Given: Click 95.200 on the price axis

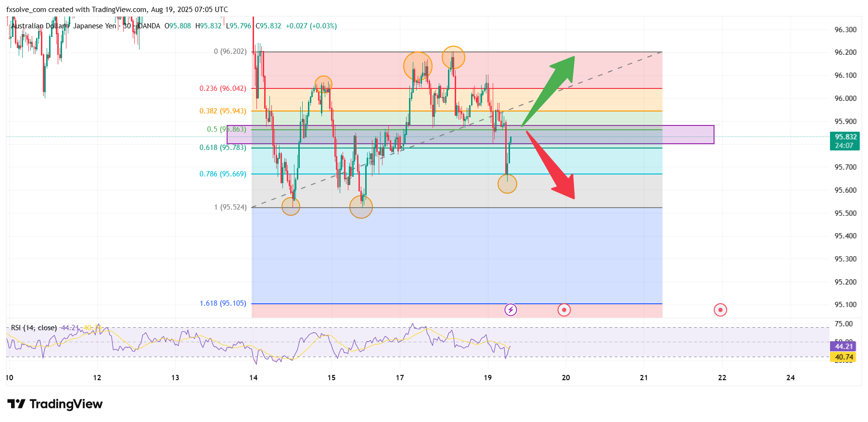Looking at the screenshot, I should [845, 282].
